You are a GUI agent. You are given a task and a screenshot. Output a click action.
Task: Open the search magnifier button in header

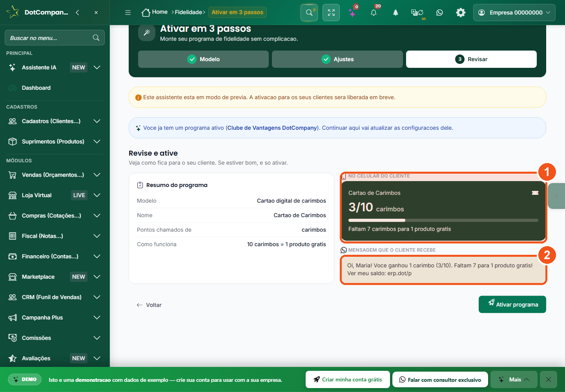(x=309, y=13)
